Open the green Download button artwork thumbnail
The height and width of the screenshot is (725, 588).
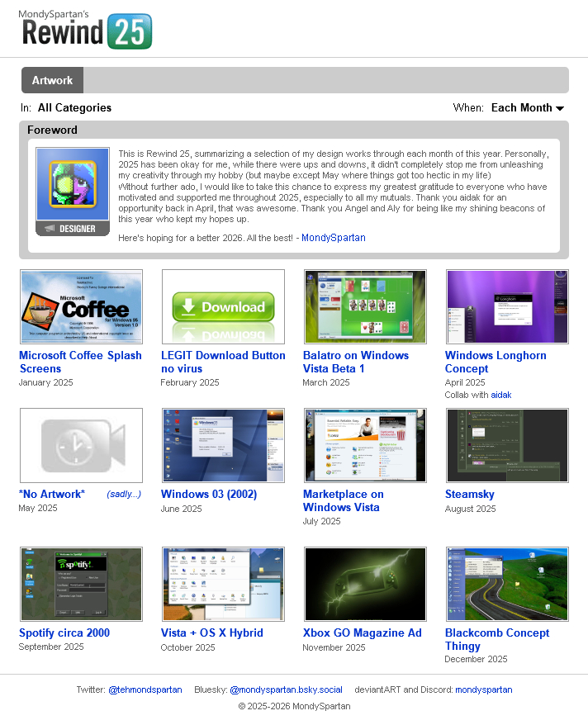point(223,306)
